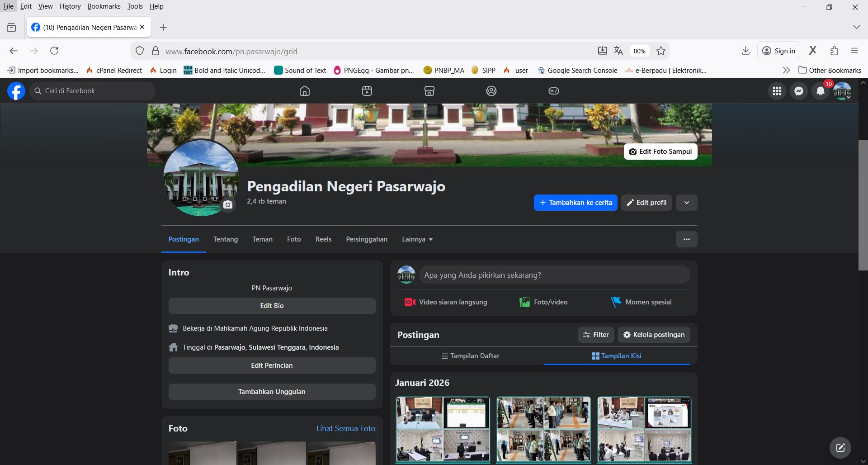
Task: Click camera icon on profile picture
Action: click(228, 205)
